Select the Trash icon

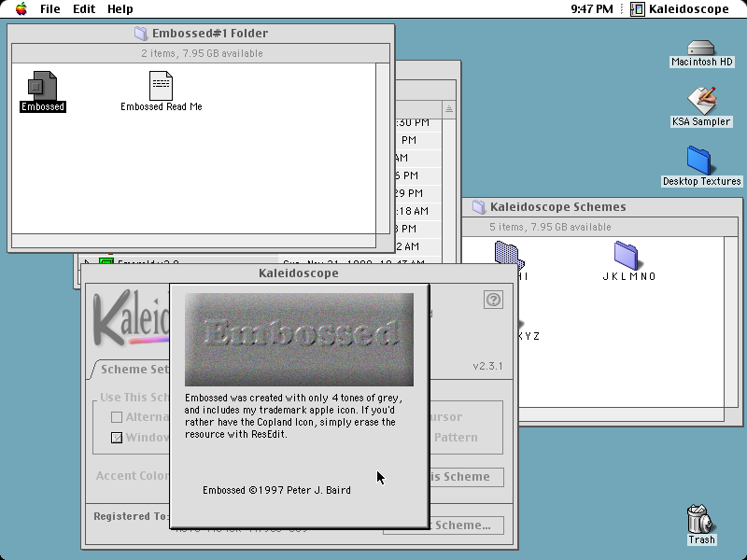pos(700,519)
